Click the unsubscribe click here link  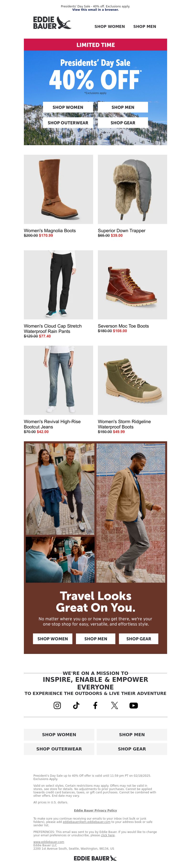tap(108, 835)
